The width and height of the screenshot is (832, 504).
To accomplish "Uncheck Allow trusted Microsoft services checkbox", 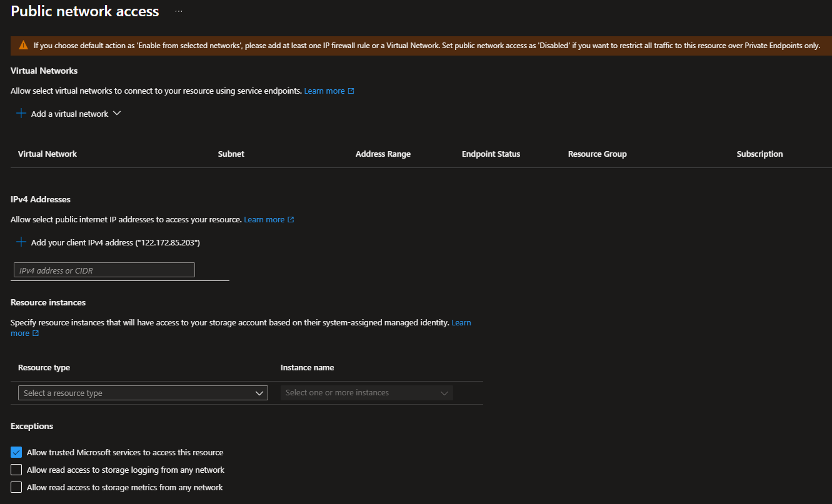I will 16,452.
